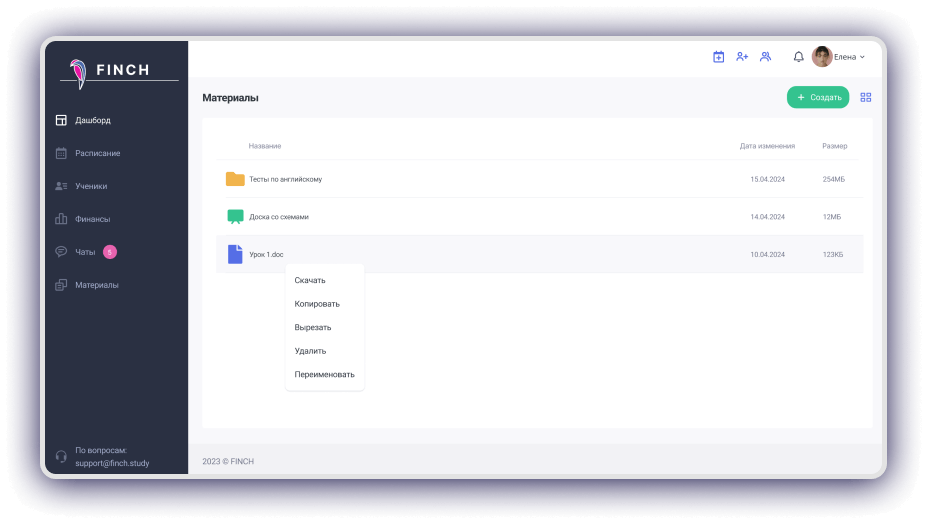927x523 pixels.
Task: Select Копировать in context menu
Action: [317, 304]
